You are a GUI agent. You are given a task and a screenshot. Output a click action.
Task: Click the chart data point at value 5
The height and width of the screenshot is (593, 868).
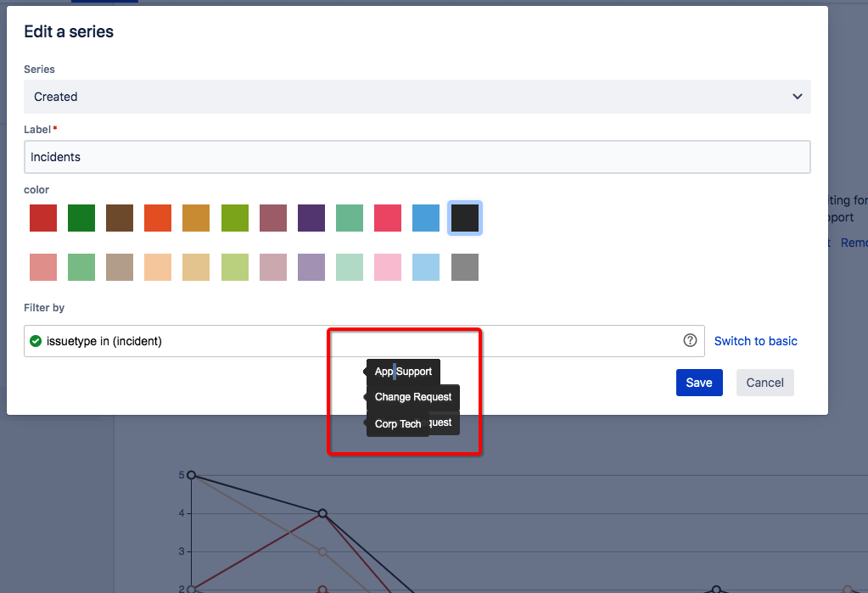click(191, 475)
